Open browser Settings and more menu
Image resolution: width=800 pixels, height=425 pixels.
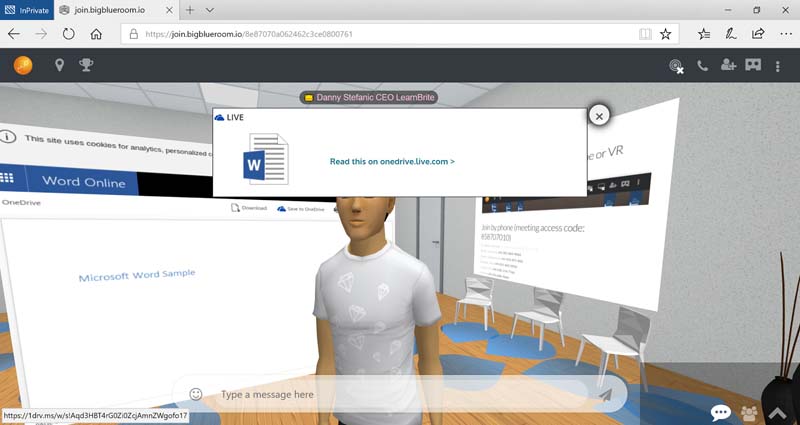click(x=786, y=34)
